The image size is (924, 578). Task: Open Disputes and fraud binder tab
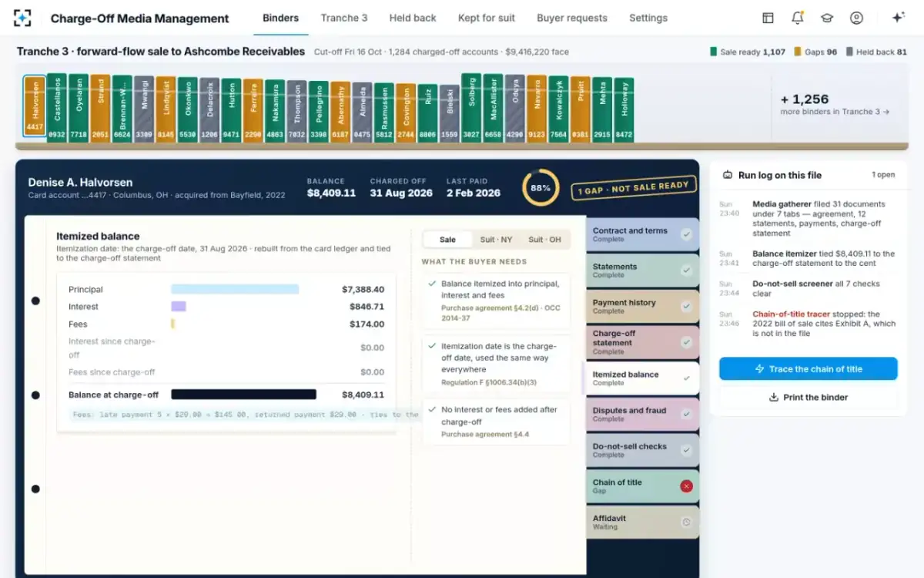(642, 415)
